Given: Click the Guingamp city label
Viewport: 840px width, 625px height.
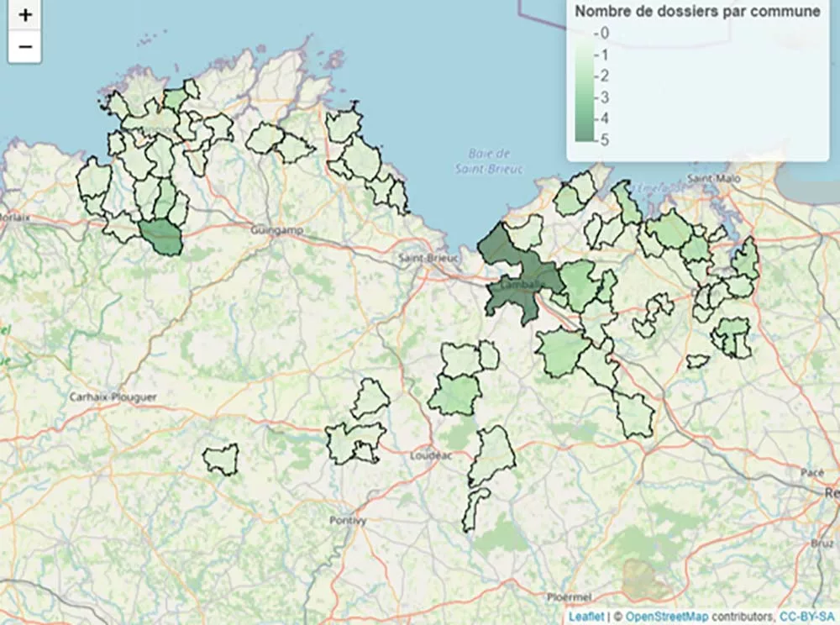Looking at the screenshot, I should click(277, 230).
